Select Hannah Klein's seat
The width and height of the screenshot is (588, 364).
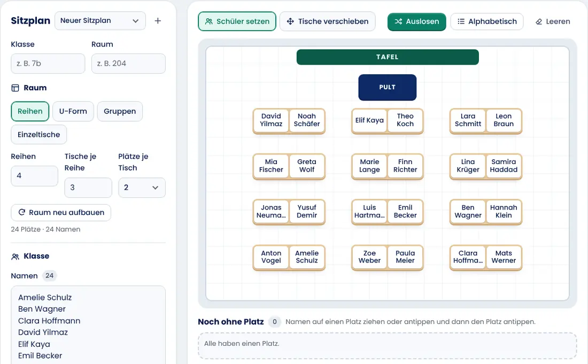point(504,212)
